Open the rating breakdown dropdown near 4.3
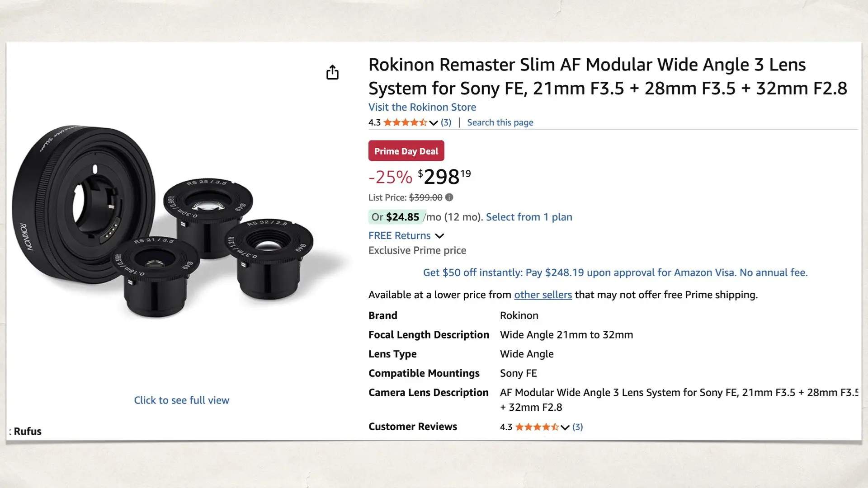 click(433, 122)
